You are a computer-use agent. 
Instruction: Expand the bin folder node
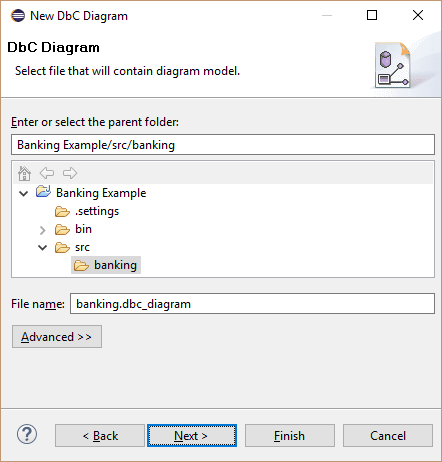(42, 230)
